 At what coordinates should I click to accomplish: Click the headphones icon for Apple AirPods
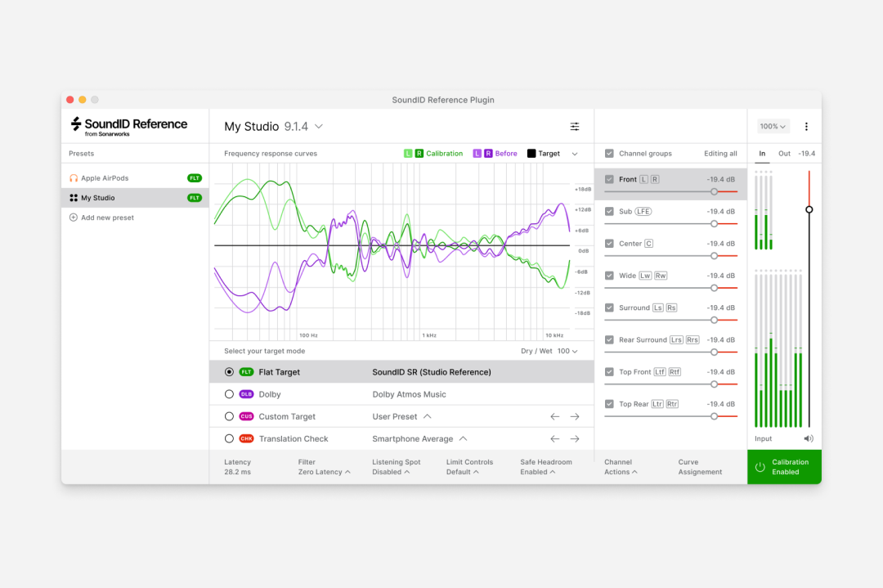74,178
